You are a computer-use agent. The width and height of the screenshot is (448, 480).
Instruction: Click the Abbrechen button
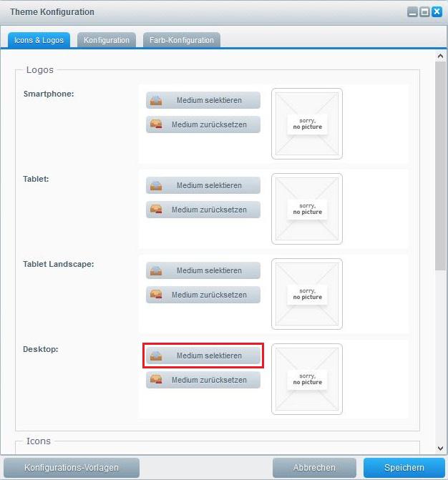[314, 468]
